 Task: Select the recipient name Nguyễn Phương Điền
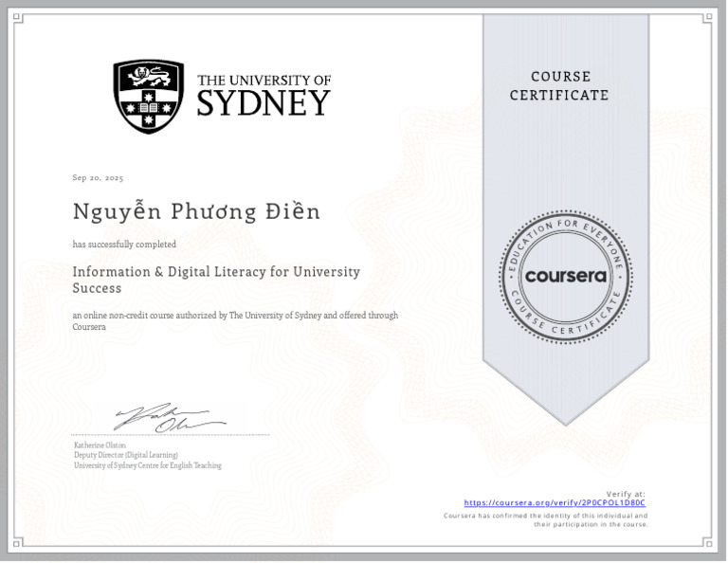click(x=196, y=212)
